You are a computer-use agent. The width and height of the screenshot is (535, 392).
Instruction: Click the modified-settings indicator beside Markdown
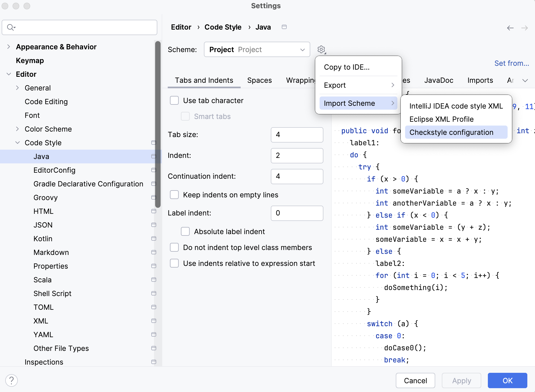(153, 252)
